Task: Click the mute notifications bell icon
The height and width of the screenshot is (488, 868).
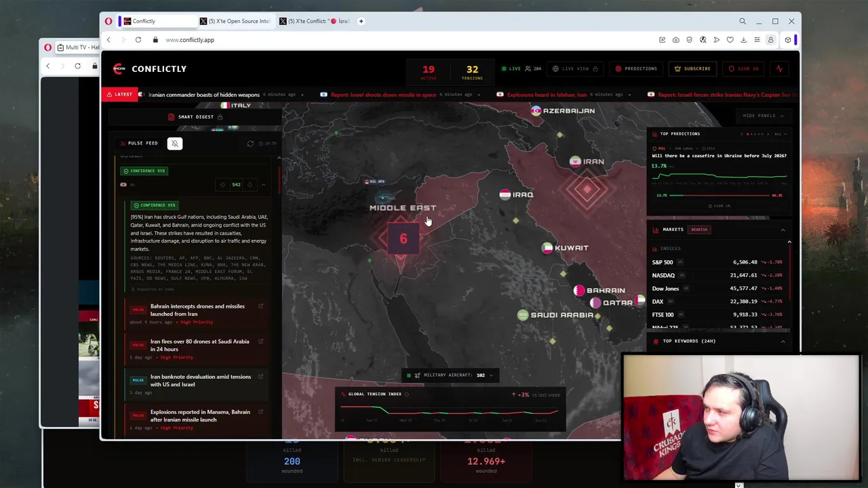Action: coord(174,143)
